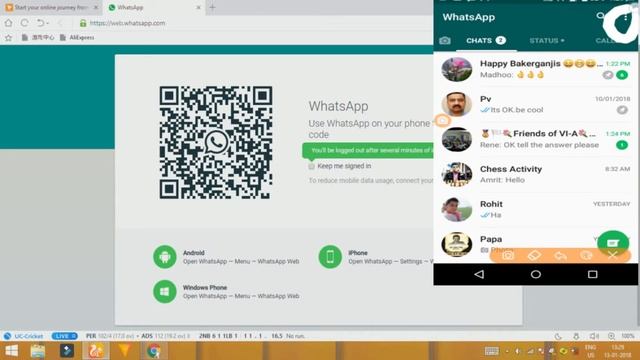
Task: Click the browser undo/restore arrow icon
Action: [x=40, y=23]
